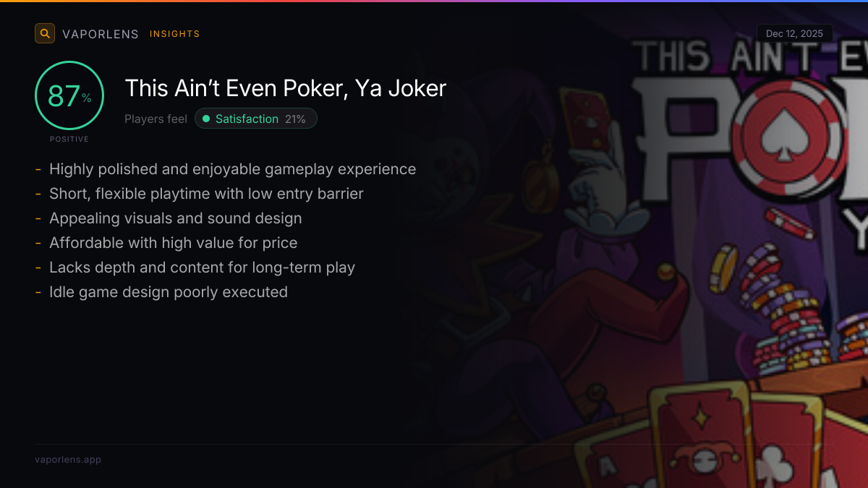The width and height of the screenshot is (868, 488).
Task: Select the short flexible playtime insight
Action: click(206, 194)
